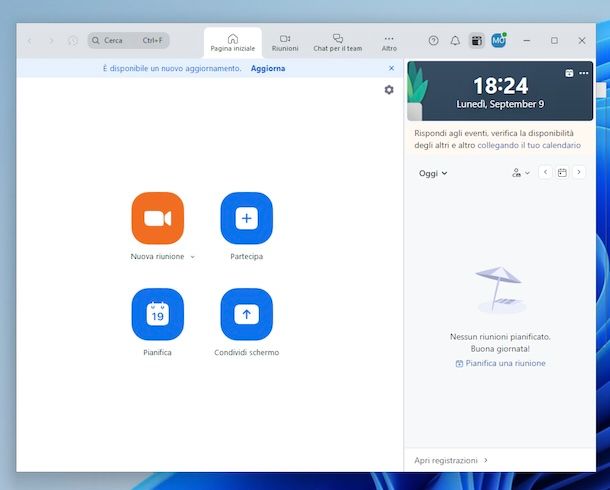Click the Aggiorna update link
The image size is (610, 490).
click(268, 68)
